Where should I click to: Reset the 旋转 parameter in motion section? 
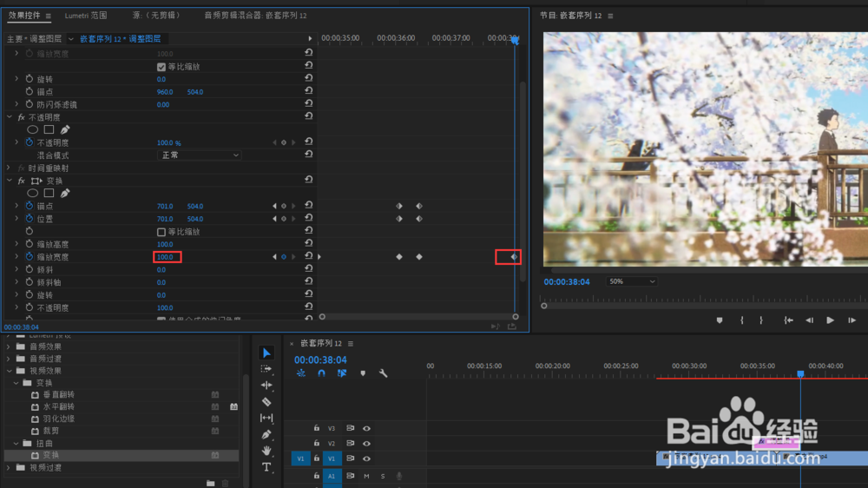pos(309,78)
